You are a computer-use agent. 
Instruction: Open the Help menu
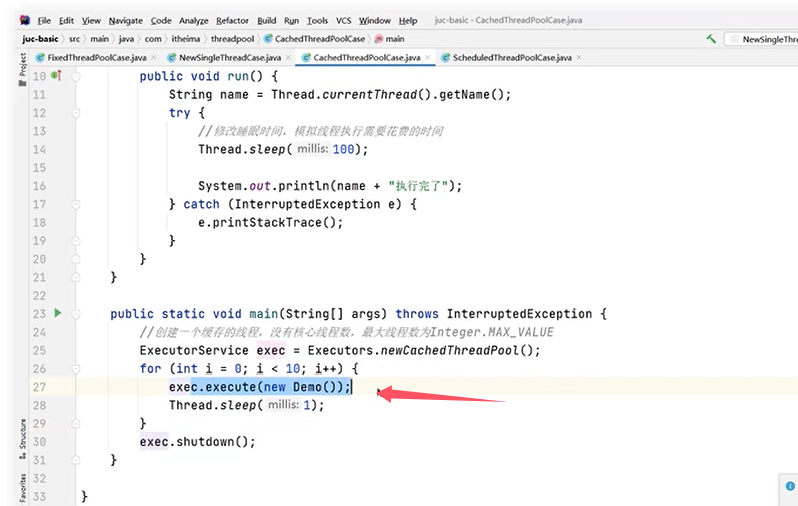tap(408, 20)
